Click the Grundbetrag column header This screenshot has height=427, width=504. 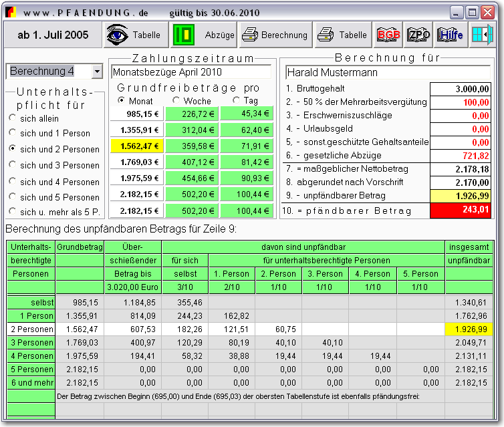(80, 247)
